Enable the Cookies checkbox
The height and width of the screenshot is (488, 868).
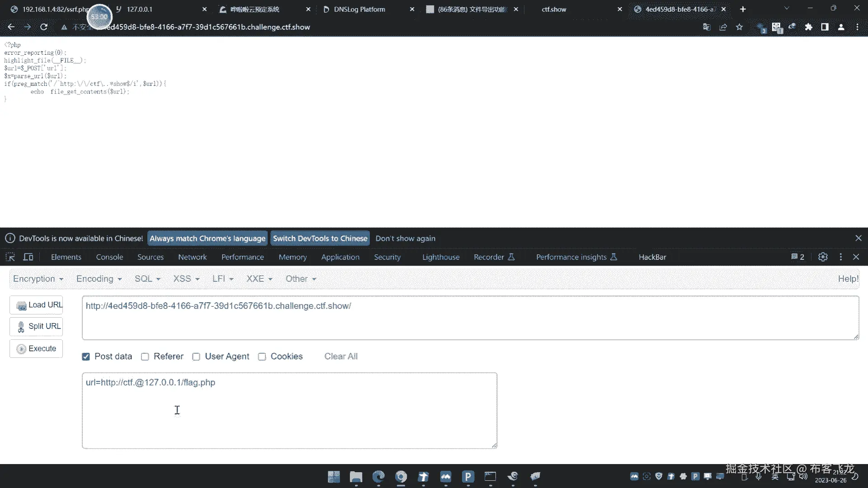[x=262, y=357]
